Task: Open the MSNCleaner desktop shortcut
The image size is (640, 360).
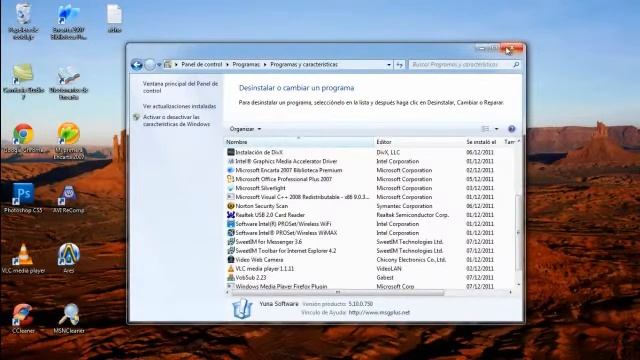Action: (x=69, y=318)
